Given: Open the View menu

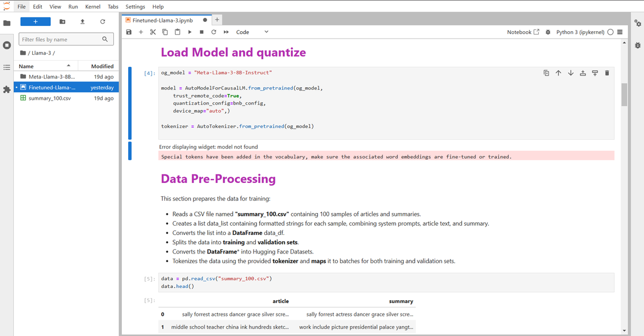Looking at the screenshot, I should coord(55,6).
